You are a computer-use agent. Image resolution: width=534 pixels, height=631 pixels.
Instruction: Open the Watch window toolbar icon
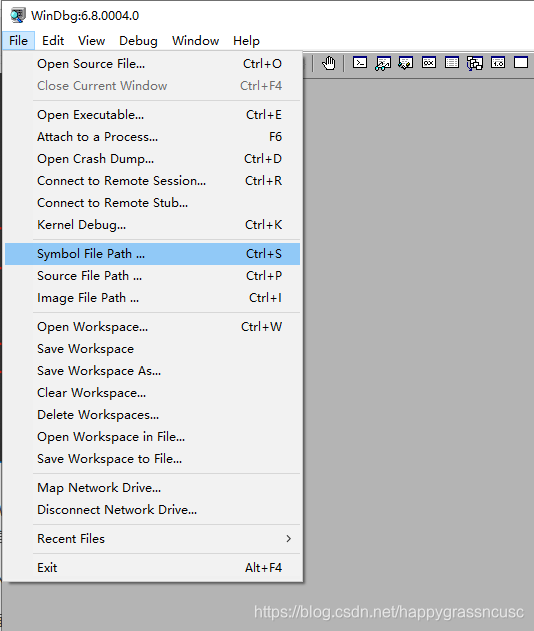pos(383,63)
